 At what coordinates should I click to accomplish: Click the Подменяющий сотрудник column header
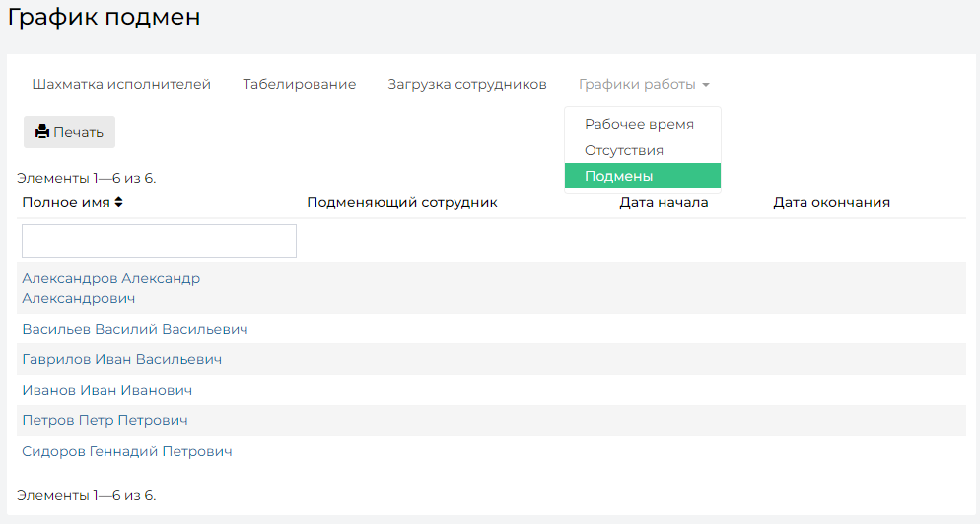pos(402,202)
